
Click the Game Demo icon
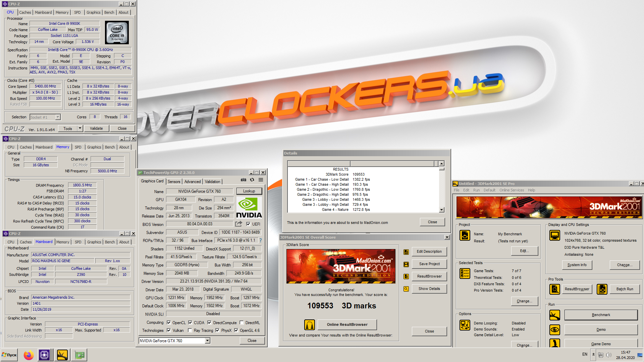pyautogui.click(x=555, y=343)
